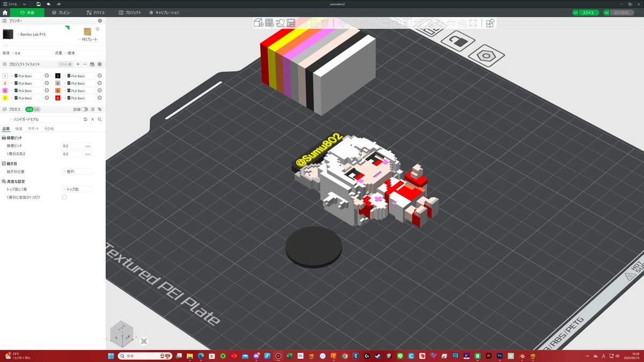Viewport: 644px width, 362px height.
Task: Open nozzle diameter 0.4 dropdown
Action: (32, 53)
